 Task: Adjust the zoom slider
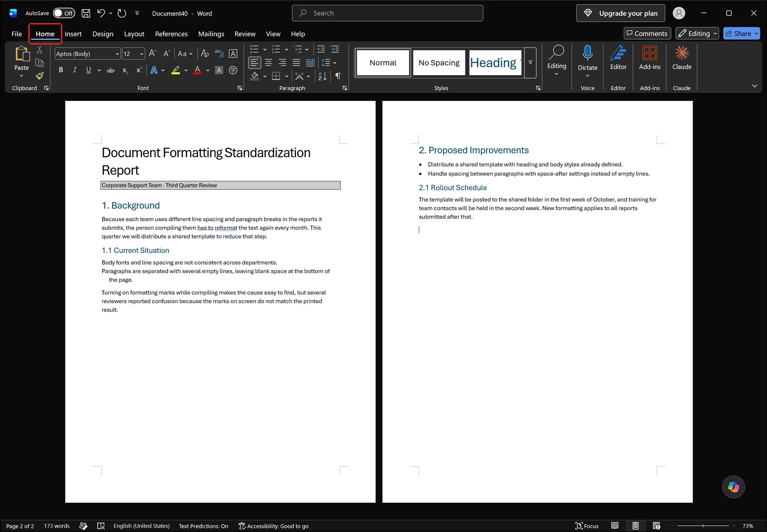pos(703,526)
